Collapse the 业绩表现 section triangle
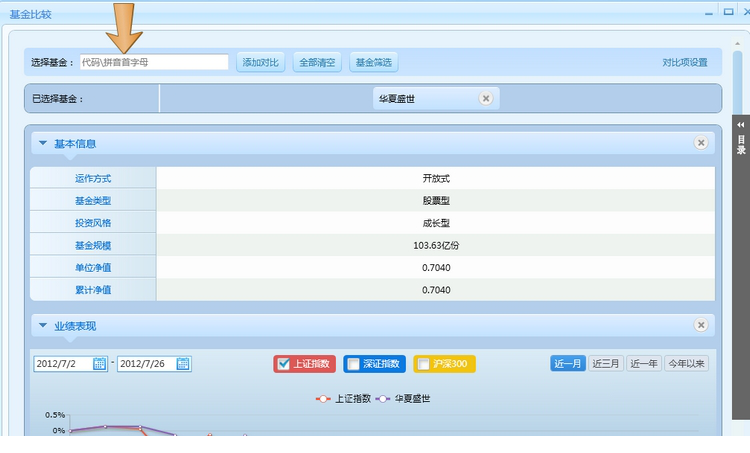 43,325
